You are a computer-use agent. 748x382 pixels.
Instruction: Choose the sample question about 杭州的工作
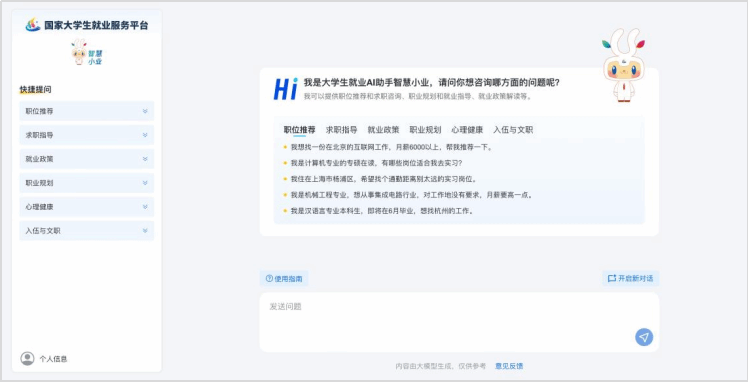click(383, 211)
